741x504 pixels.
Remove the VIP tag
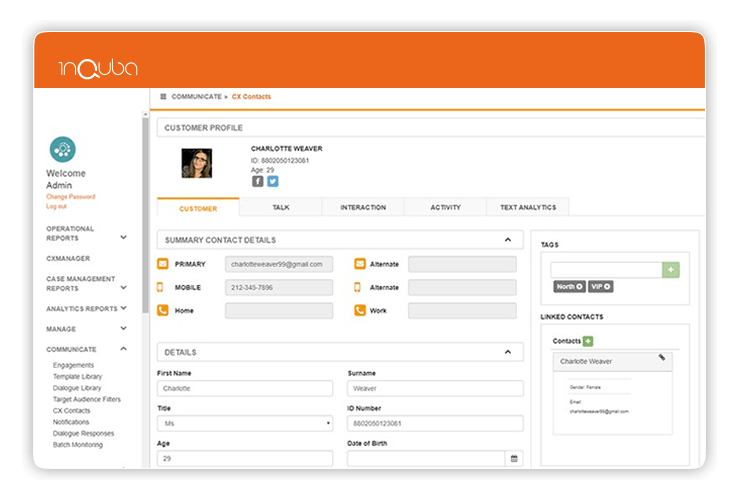pos(607,287)
